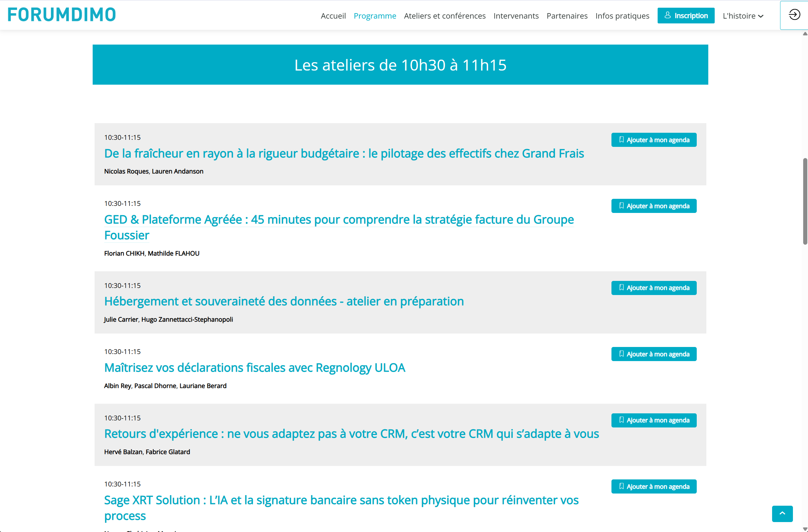The width and height of the screenshot is (808, 532).
Task: Add Sage XRT Solution workshop to agenda
Action: 653,486
